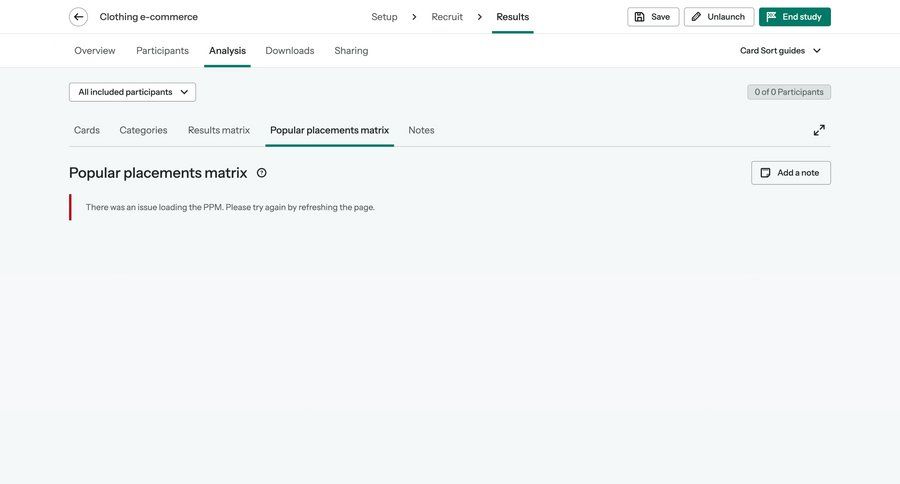The height and width of the screenshot is (484, 900).
Task: Save the study
Action: [652, 17]
